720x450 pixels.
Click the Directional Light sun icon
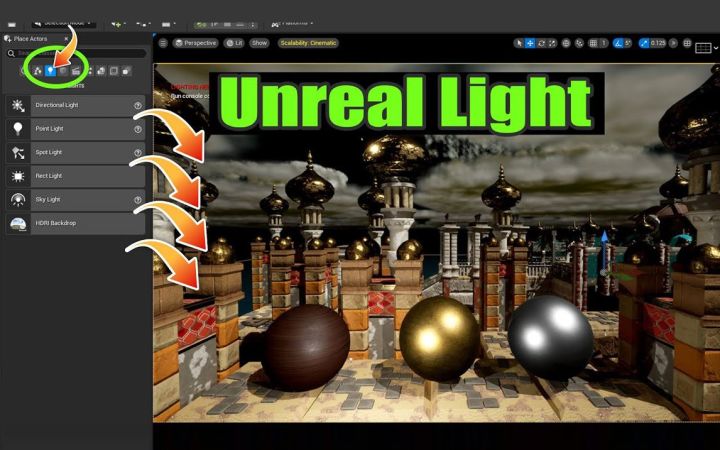click(18, 105)
